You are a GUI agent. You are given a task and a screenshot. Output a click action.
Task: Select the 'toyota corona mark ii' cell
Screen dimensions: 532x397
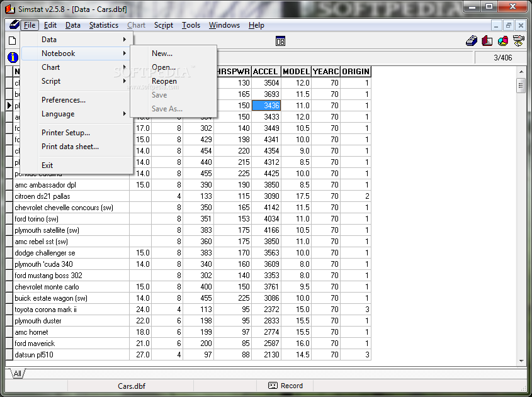[x=71, y=309]
